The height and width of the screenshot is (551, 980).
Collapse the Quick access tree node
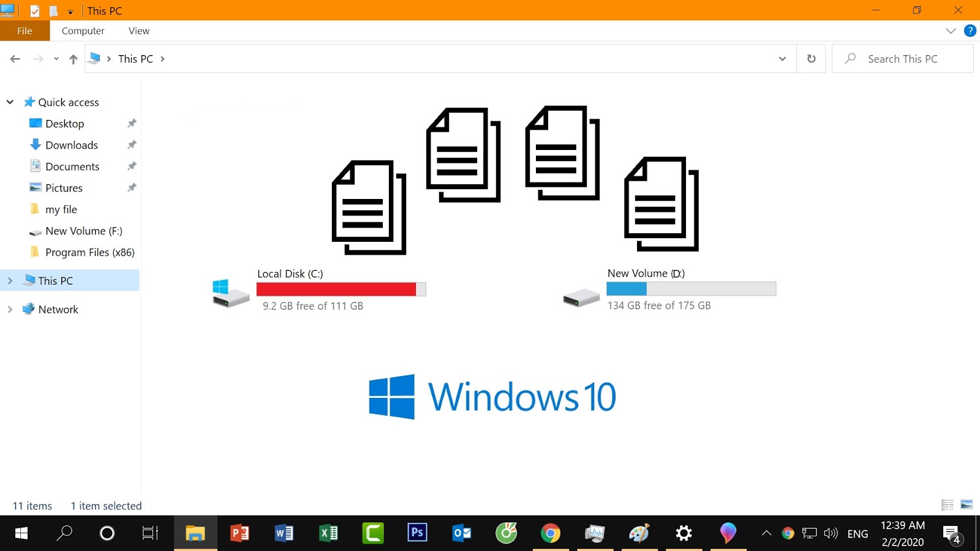10,102
